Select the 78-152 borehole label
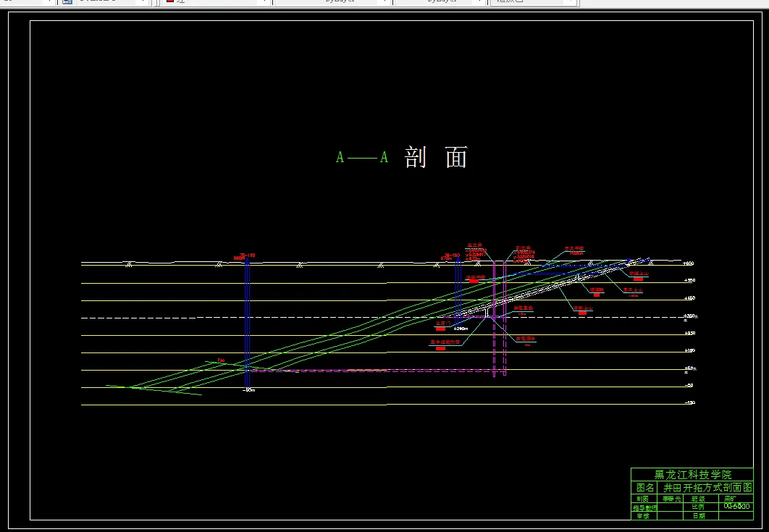The height and width of the screenshot is (532, 769). [247, 255]
